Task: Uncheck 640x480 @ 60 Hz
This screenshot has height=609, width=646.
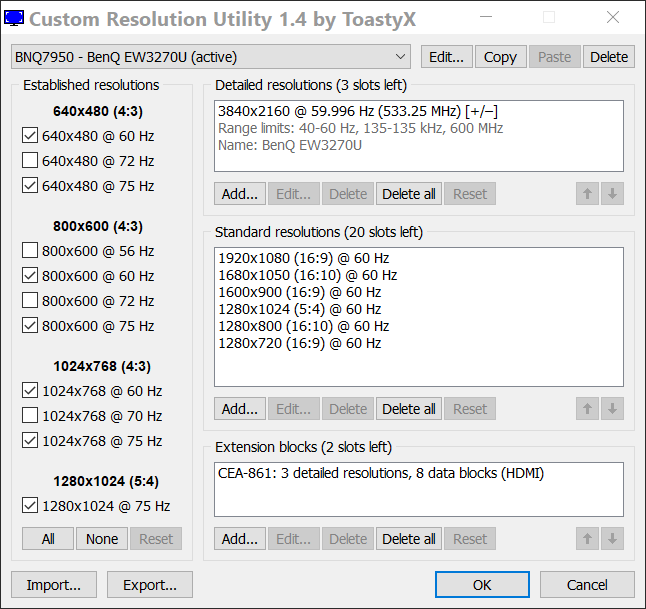Action: click(x=30, y=136)
